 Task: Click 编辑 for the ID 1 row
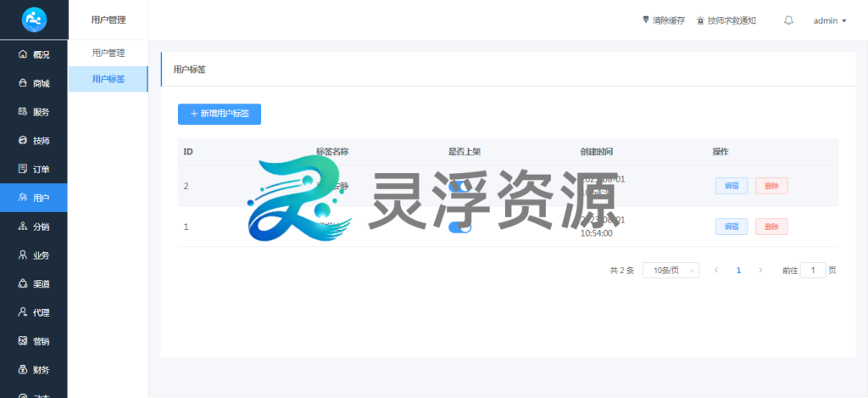(x=732, y=227)
